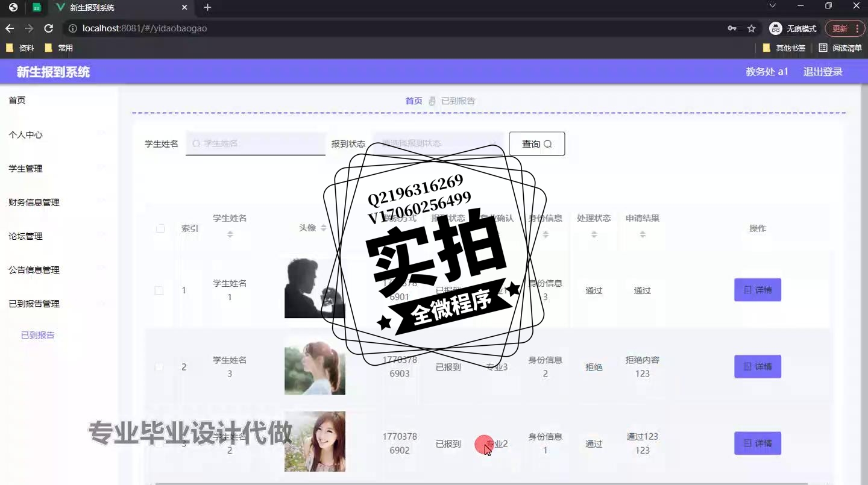
Task: Expand the 论坛管理 sidebar menu
Action: 58,236
